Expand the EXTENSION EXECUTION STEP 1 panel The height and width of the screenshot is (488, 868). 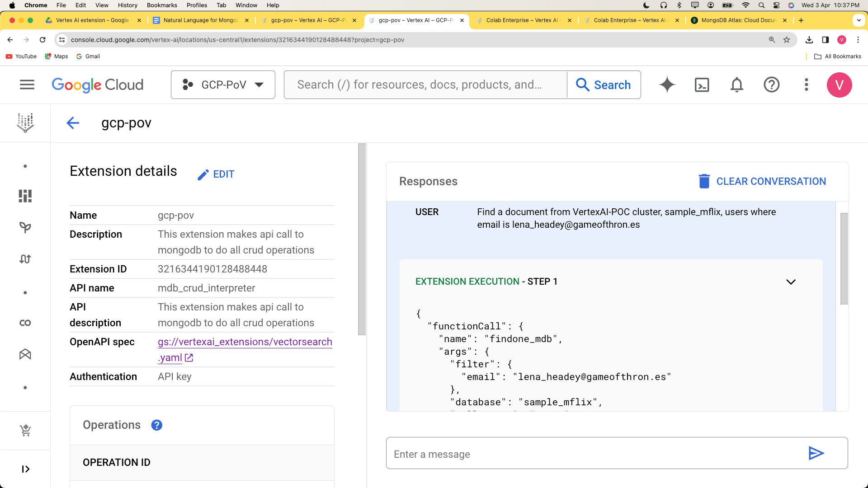click(x=791, y=281)
